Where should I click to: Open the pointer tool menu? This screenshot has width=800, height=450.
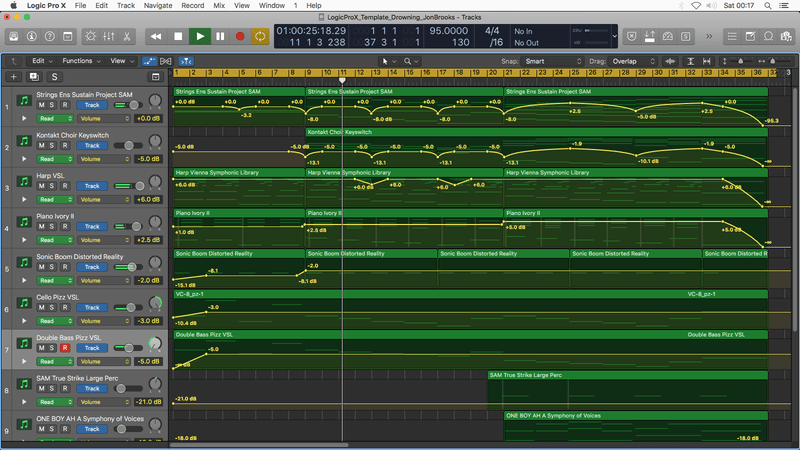point(389,61)
